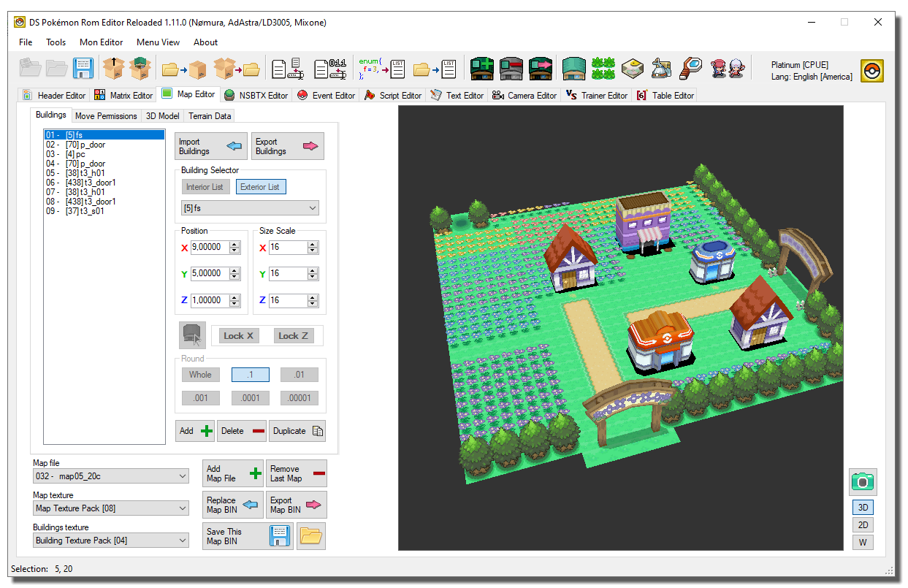Switch to the Event Editor tab

click(x=326, y=95)
